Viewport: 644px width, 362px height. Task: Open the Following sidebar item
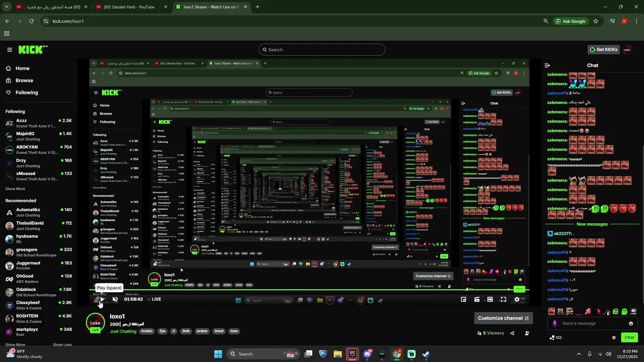click(x=26, y=93)
